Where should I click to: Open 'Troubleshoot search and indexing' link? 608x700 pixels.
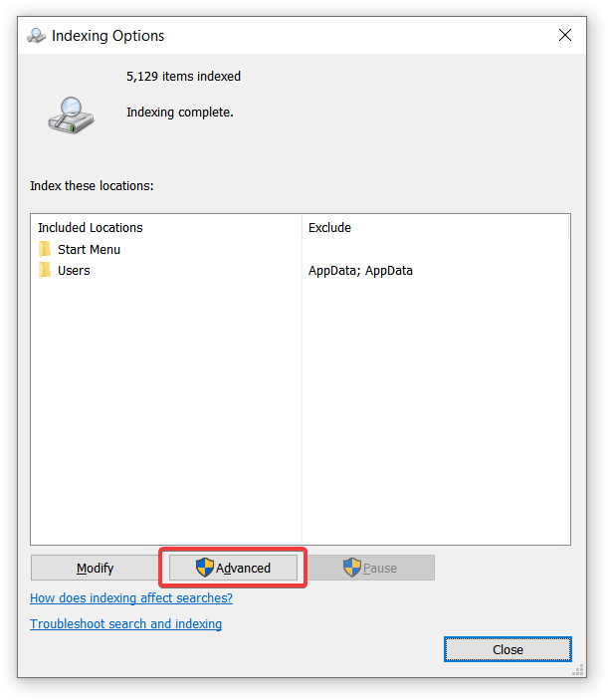tap(125, 623)
